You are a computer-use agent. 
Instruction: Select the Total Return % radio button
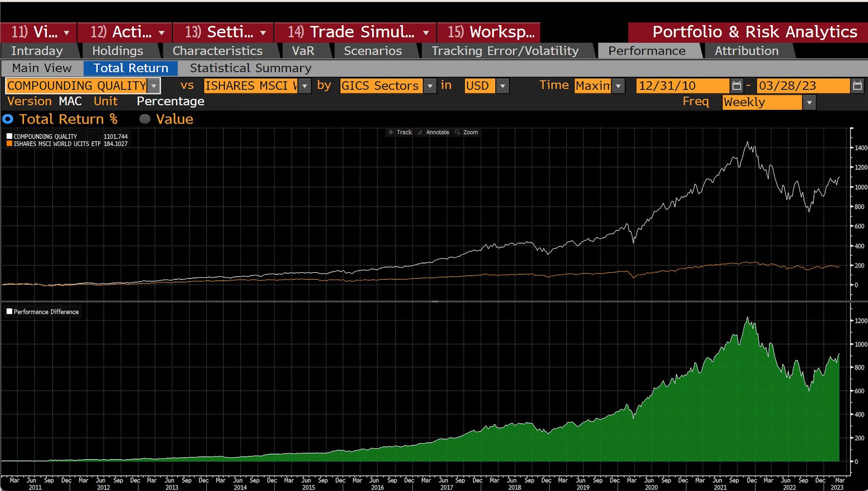[x=8, y=119]
